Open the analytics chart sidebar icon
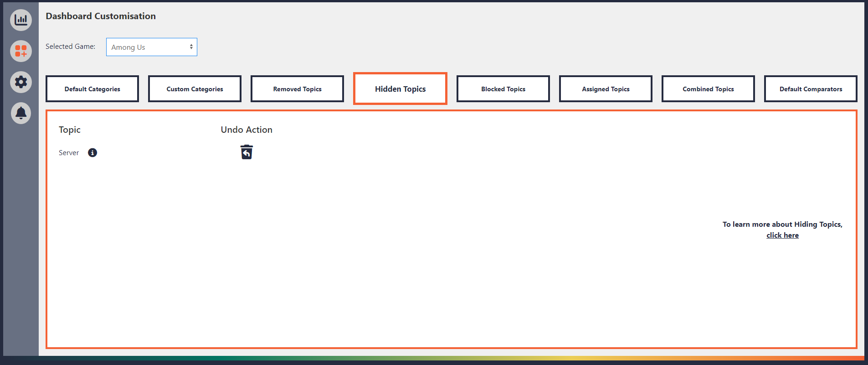This screenshot has height=365, width=868. click(21, 20)
